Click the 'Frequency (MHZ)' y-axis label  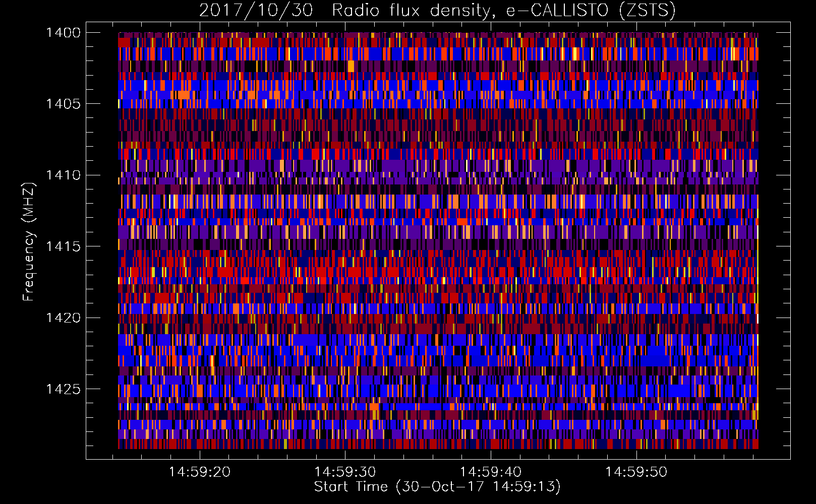(29, 242)
